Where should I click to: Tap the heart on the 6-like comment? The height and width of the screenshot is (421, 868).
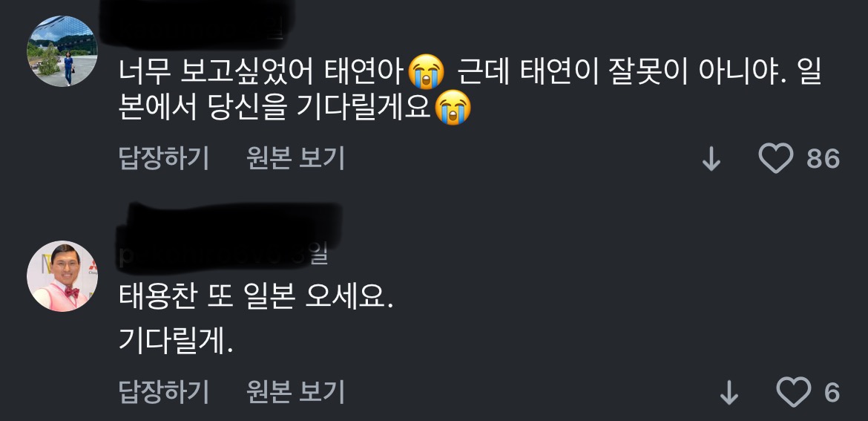[x=794, y=392]
